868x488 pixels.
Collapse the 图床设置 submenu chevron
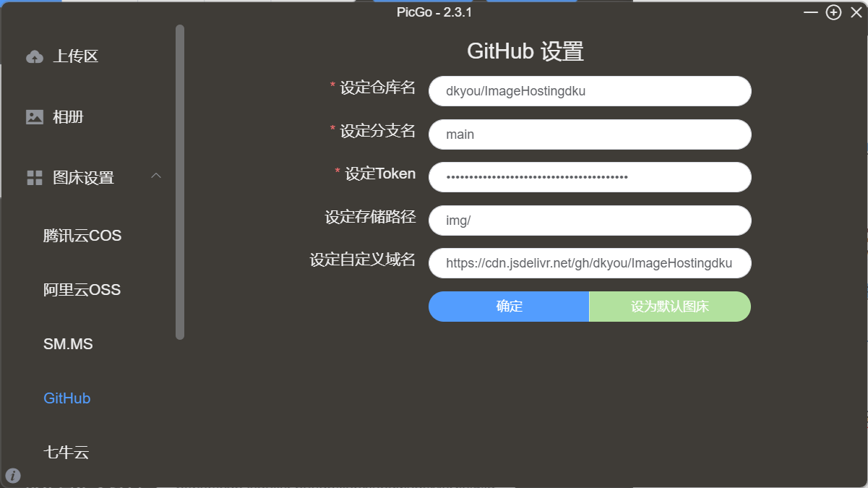pyautogui.click(x=156, y=176)
